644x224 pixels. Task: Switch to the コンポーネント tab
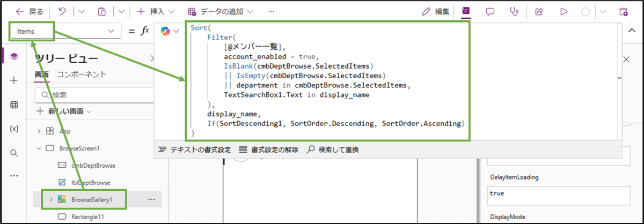(x=82, y=74)
